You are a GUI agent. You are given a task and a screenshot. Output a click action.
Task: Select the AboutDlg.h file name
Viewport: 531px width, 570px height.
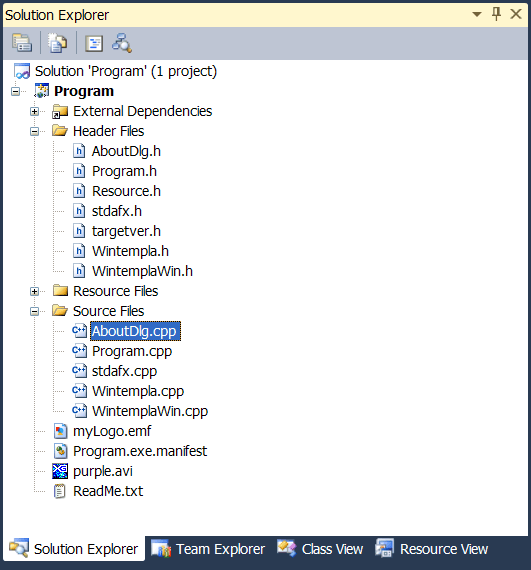pyautogui.click(x=126, y=151)
